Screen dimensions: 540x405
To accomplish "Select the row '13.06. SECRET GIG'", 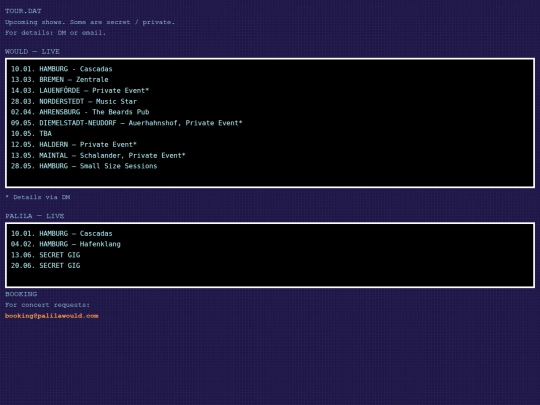I will [45, 255].
